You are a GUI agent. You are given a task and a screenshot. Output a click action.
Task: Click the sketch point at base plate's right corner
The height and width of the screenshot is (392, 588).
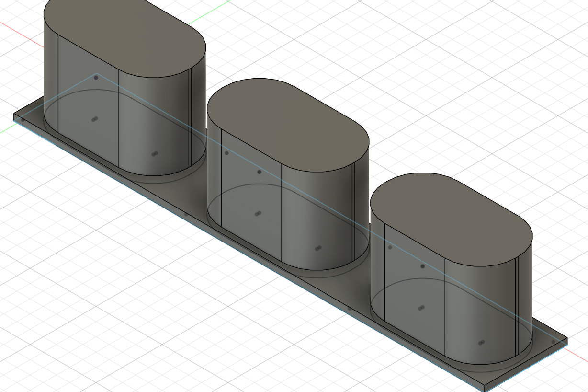point(554,342)
